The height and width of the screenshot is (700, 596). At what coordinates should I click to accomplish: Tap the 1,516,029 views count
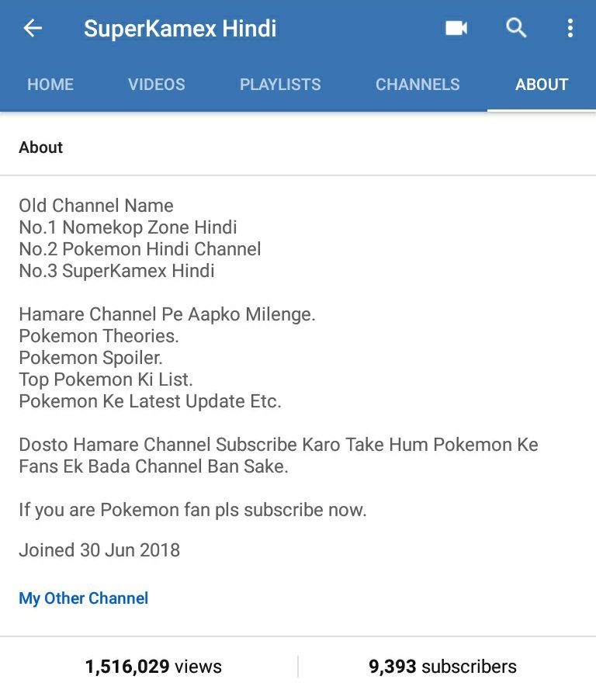[x=153, y=667]
